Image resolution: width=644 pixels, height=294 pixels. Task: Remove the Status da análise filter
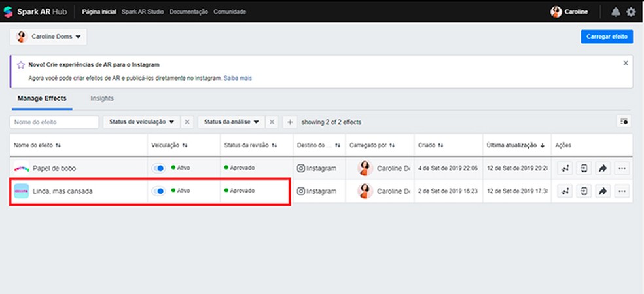tap(272, 122)
